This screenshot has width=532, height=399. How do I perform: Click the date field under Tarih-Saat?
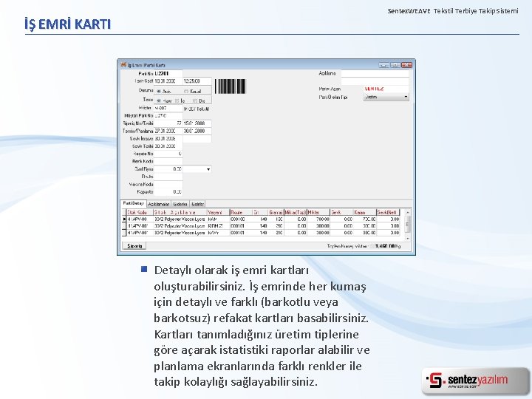click(168, 81)
